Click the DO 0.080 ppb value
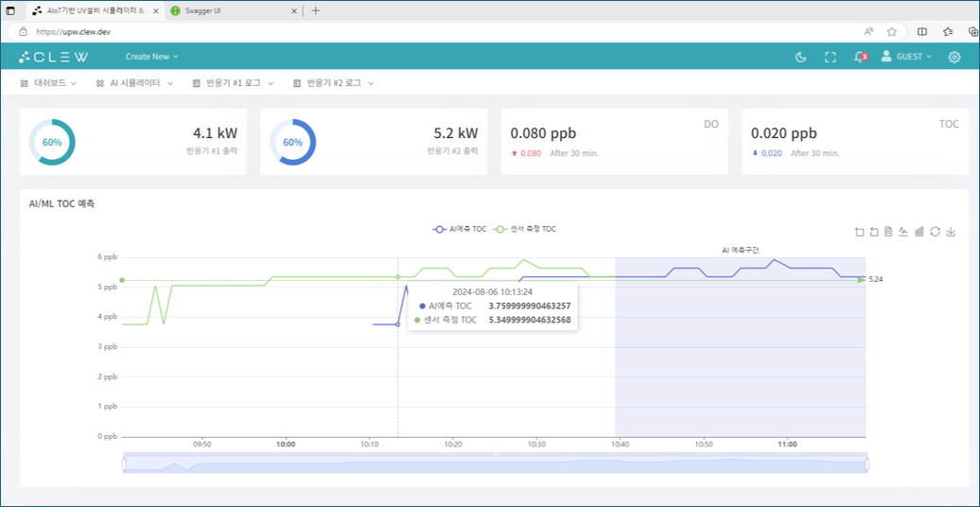The width and height of the screenshot is (980, 507). pyautogui.click(x=543, y=133)
